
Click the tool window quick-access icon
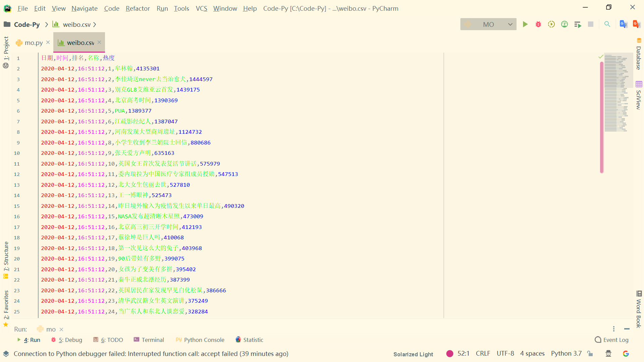tap(6, 354)
